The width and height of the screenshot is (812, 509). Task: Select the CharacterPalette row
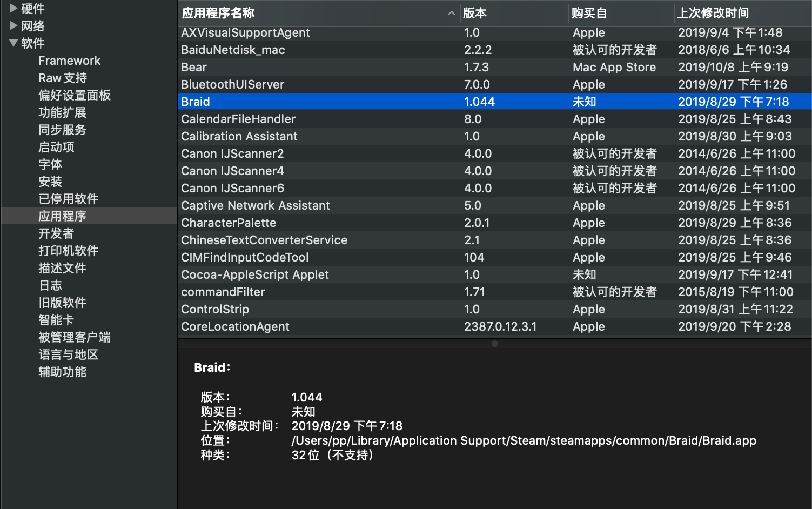[494, 223]
